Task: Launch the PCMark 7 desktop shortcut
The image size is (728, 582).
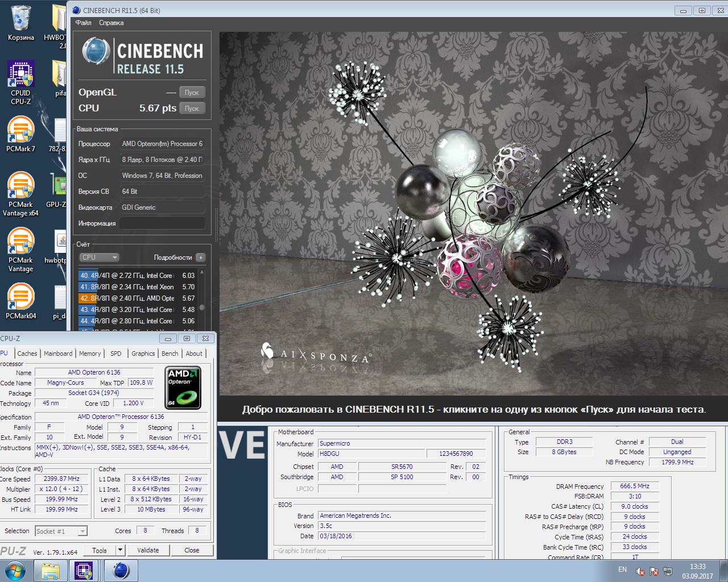Action: [20, 134]
